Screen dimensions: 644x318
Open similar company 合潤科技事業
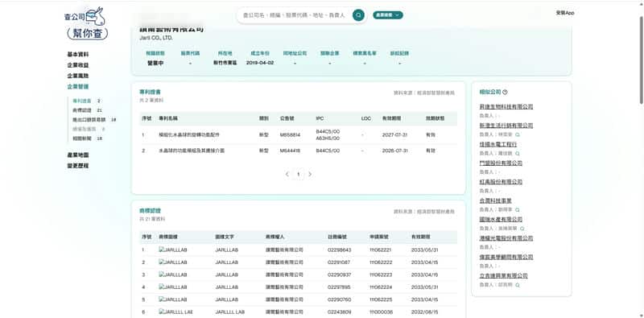coord(495,200)
